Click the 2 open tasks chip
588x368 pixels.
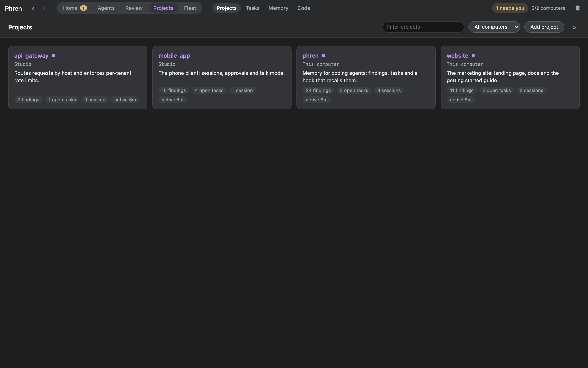click(496, 90)
